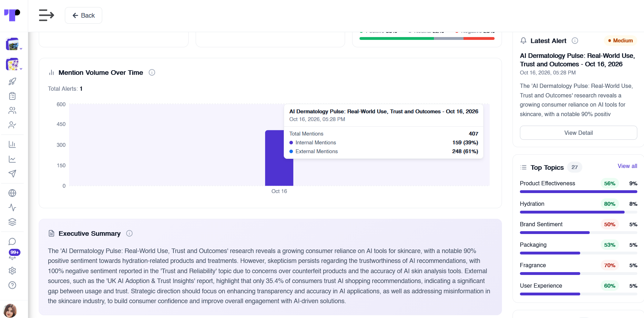644x318 pixels.
Task: Click the Oct 16 bar in chart
Action: (x=279, y=158)
